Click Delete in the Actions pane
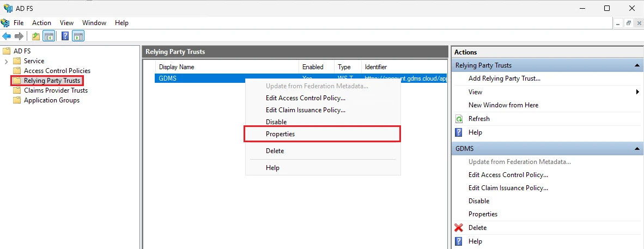 (477, 228)
